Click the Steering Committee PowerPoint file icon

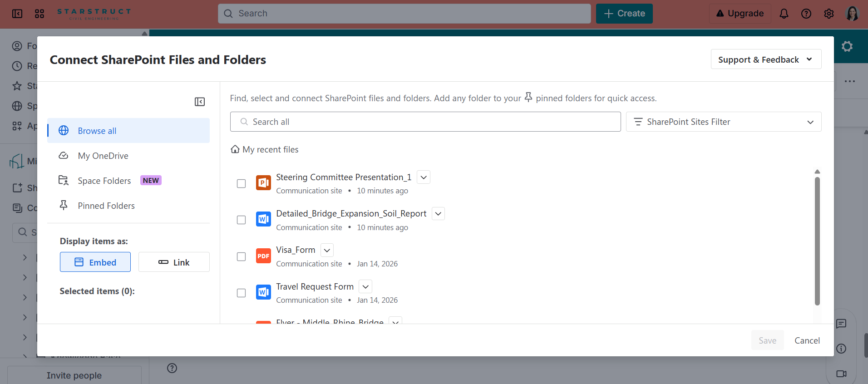tap(263, 183)
